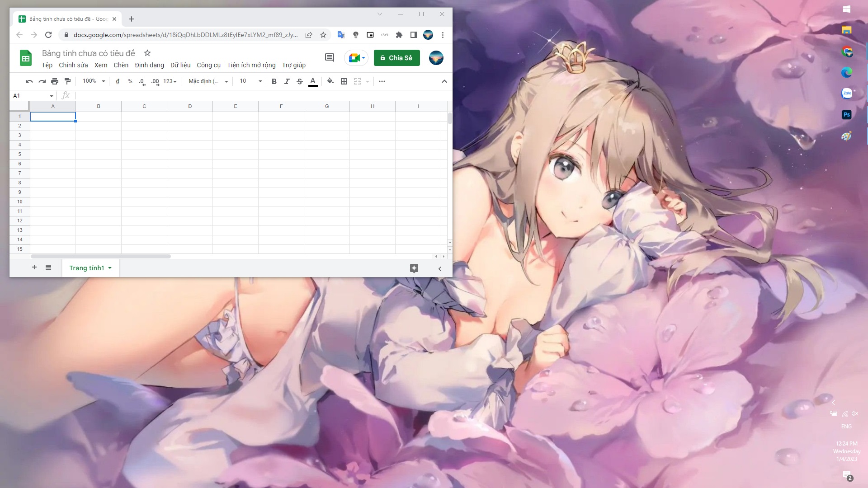The image size is (868, 488).
Task: Open the Tiện ích mở rộng menu
Action: pyautogui.click(x=251, y=65)
